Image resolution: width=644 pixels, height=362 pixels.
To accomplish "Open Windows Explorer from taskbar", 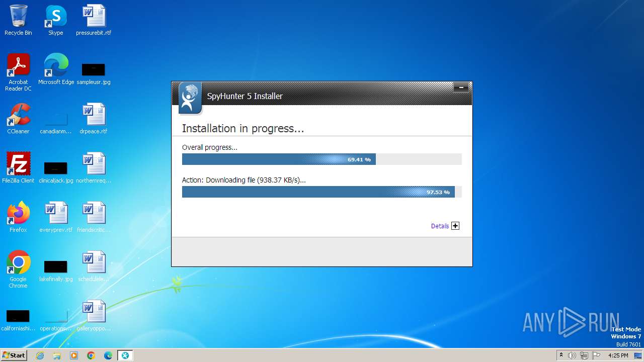I will click(x=57, y=355).
